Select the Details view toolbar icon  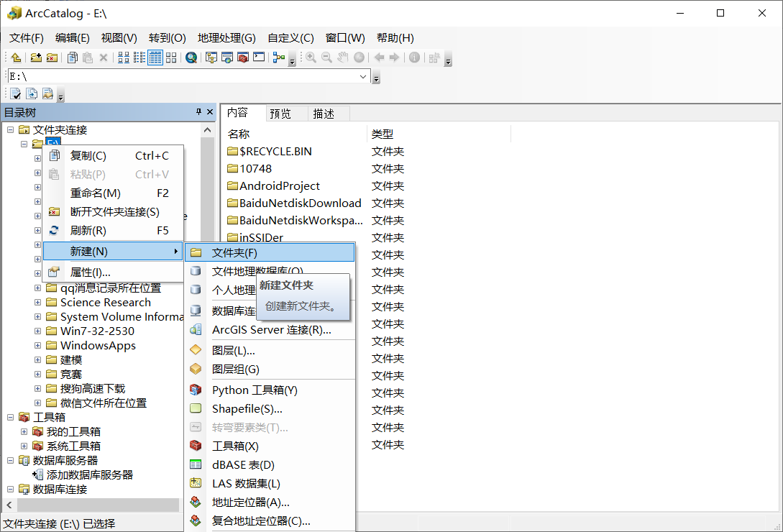coord(155,58)
